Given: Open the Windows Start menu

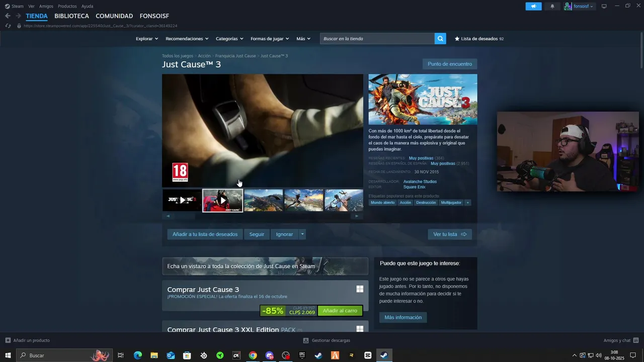Looking at the screenshot, I should [x=8, y=355].
